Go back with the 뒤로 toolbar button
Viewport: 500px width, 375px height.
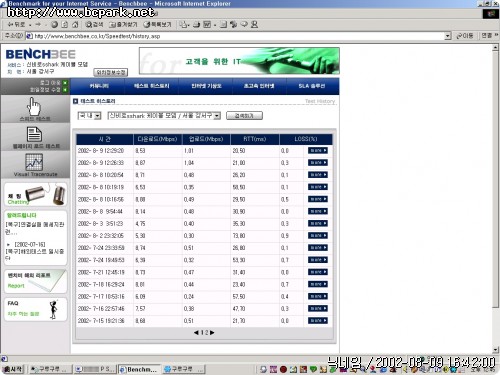pyautogui.click(x=16, y=25)
